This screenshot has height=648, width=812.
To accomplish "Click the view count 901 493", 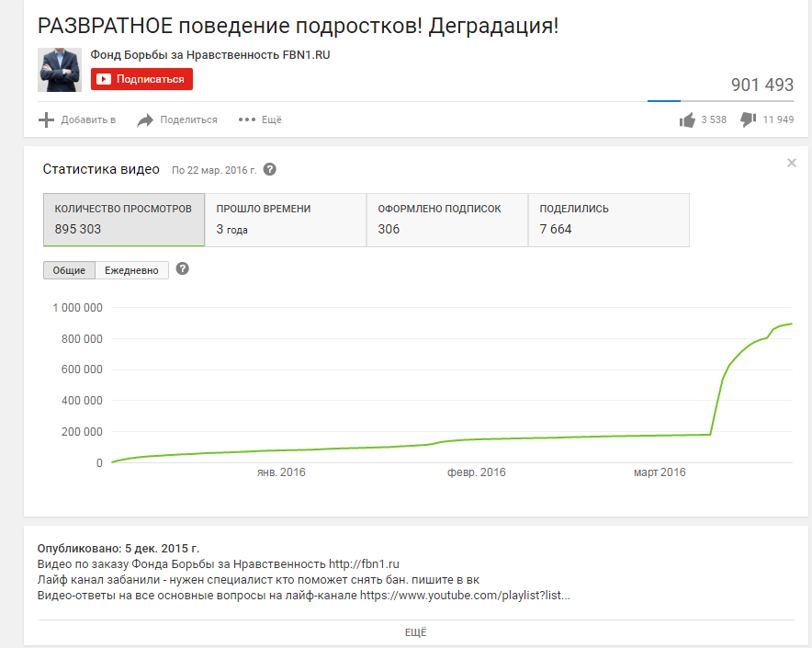I will [x=762, y=85].
